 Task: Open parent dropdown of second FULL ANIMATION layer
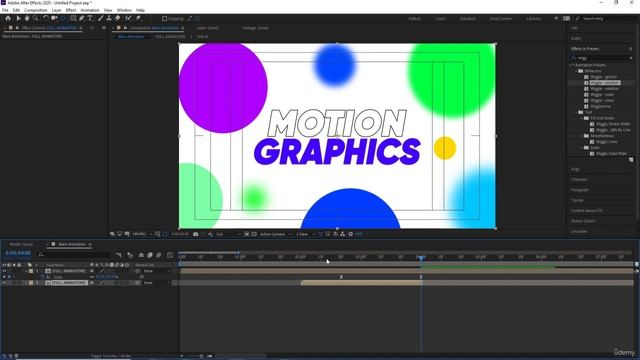click(157, 283)
